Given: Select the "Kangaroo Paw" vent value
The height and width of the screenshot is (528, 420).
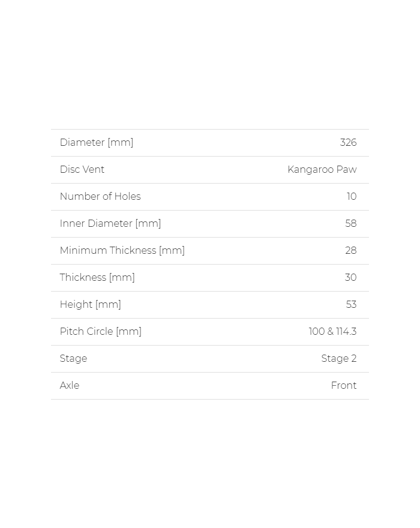Looking at the screenshot, I should [x=322, y=170].
